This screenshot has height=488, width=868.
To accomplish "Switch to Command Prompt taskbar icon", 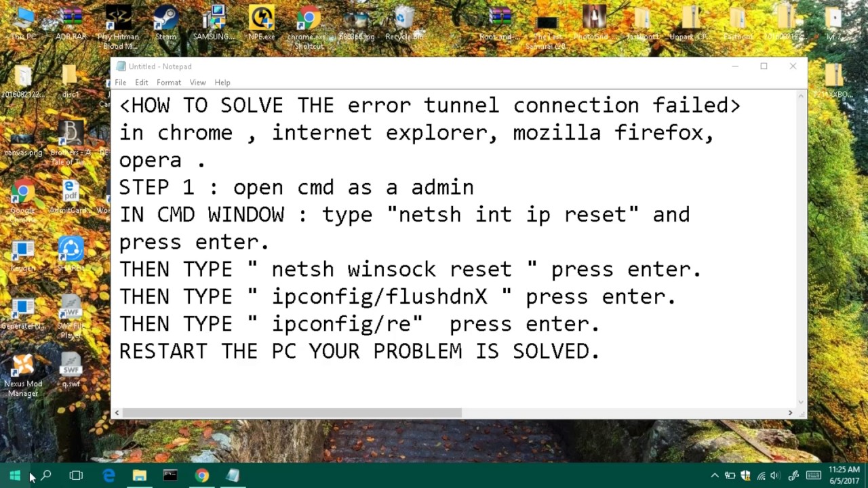I will (170, 476).
